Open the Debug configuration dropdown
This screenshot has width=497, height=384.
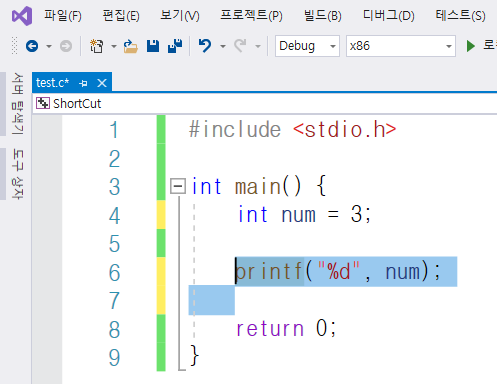click(x=307, y=46)
